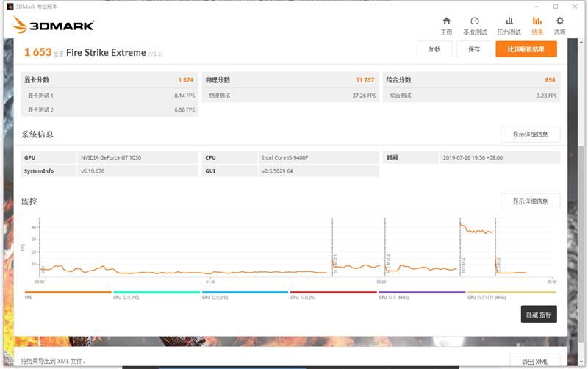The image size is (588, 369).
Task: Click the 3DMark logo in header
Action: (x=52, y=25)
